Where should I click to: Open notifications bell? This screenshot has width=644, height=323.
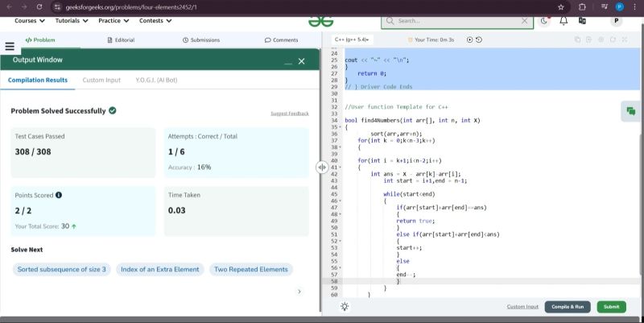pyautogui.click(x=564, y=21)
